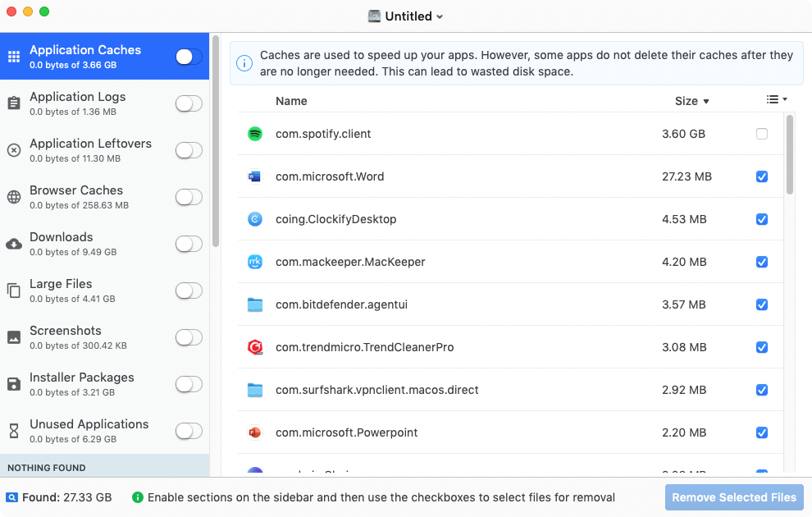812x517 pixels.
Task: Click the Downloads cloud icon
Action: [x=14, y=244]
